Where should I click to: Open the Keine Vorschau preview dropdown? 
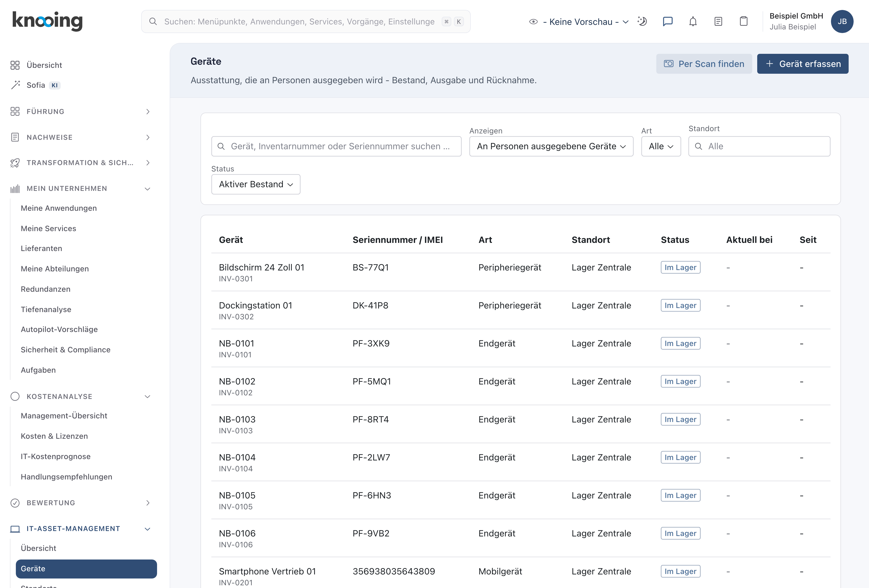(579, 22)
